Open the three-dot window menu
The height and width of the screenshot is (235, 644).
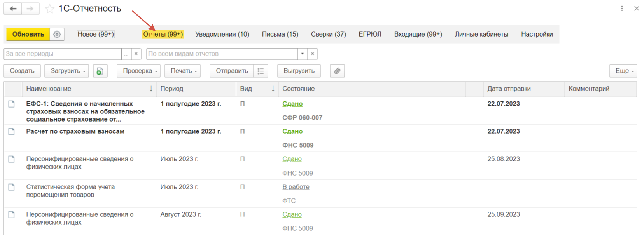(622, 8)
